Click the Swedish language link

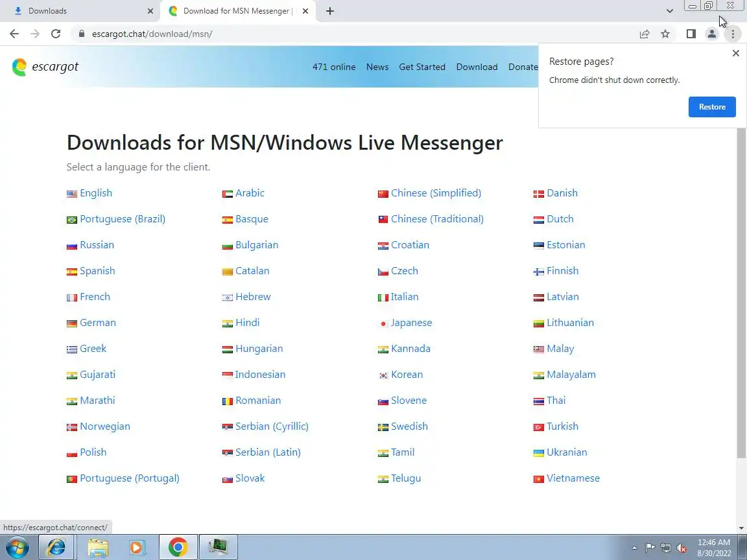tap(409, 426)
